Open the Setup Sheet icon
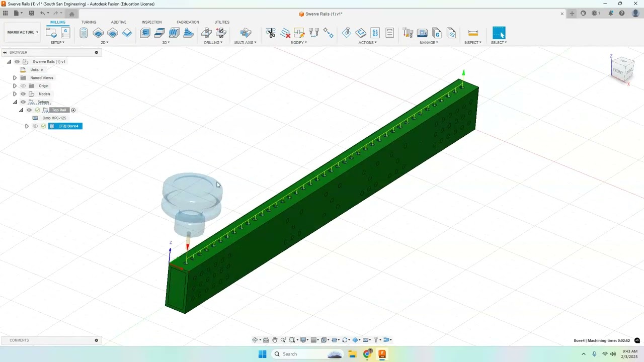 389,33
